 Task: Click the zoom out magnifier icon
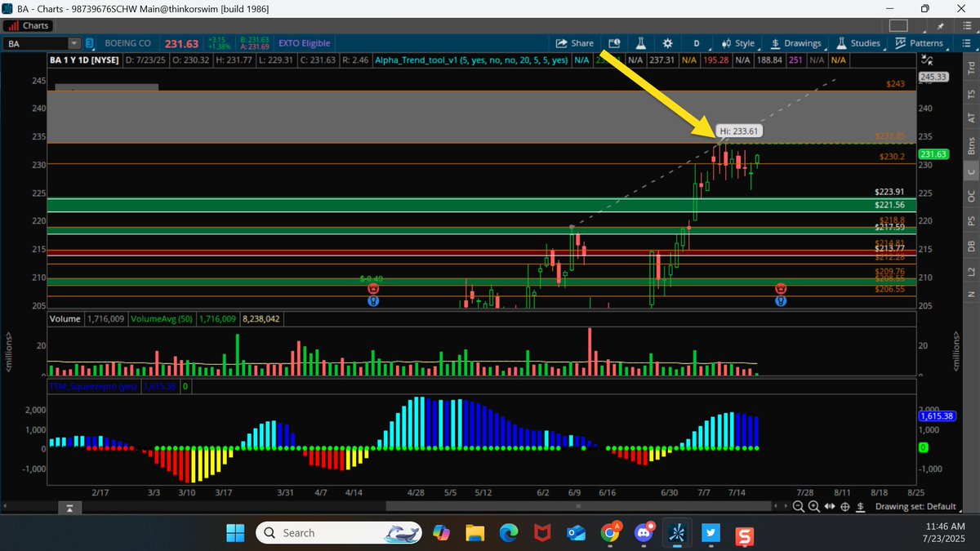coord(799,507)
